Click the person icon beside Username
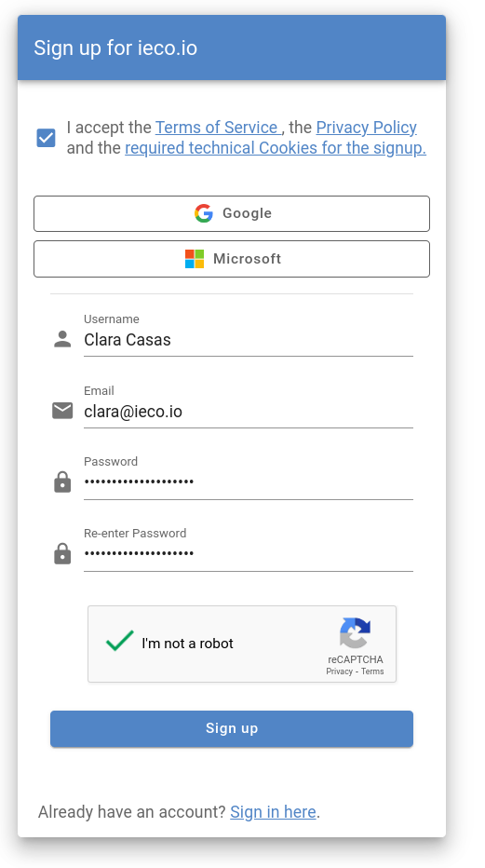The width and height of the screenshot is (485, 868). tap(62, 339)
